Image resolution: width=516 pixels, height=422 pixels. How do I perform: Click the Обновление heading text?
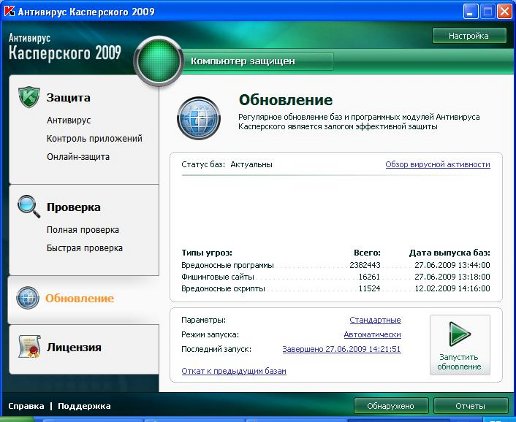point(286,100)
